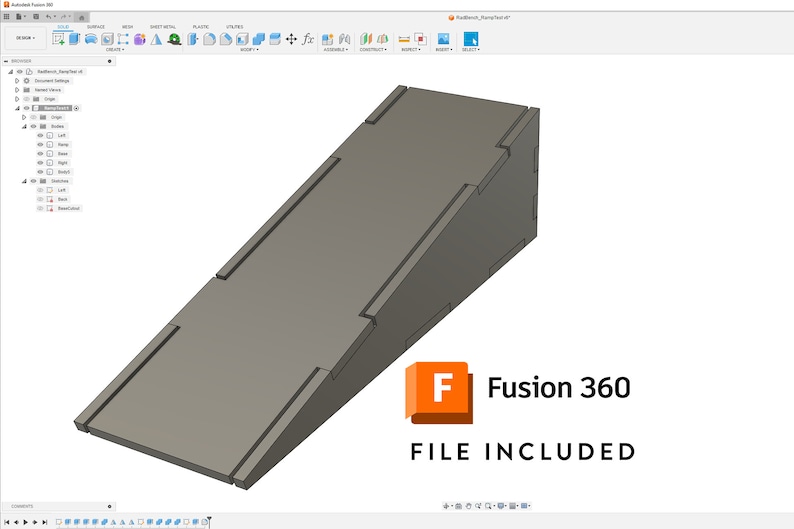The image size is (794, 529).
Task: Collapse the BROWSER panel
Action: pyautogui.click(x=6, y=61)
